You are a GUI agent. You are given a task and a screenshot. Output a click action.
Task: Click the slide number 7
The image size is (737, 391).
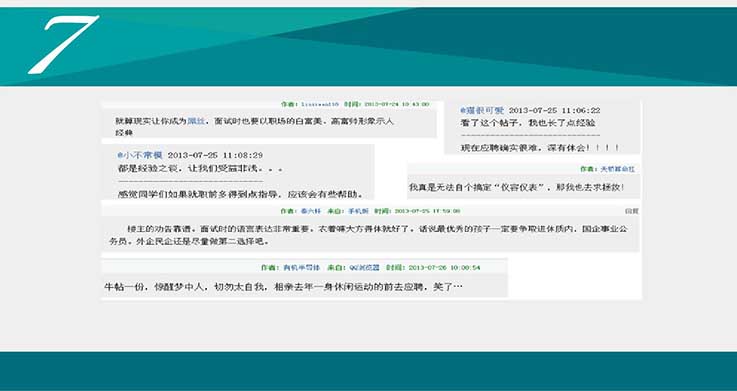(x=63, y=45)
